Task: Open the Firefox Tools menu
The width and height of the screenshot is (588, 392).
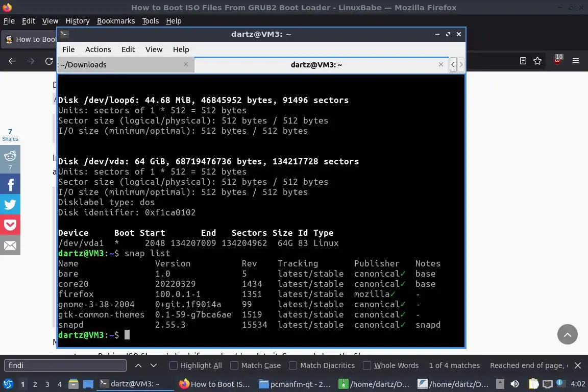Action: 151,21
